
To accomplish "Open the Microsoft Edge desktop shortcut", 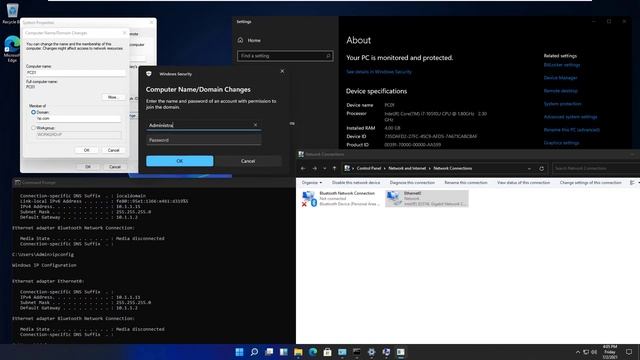I will [x=12, y=49].
